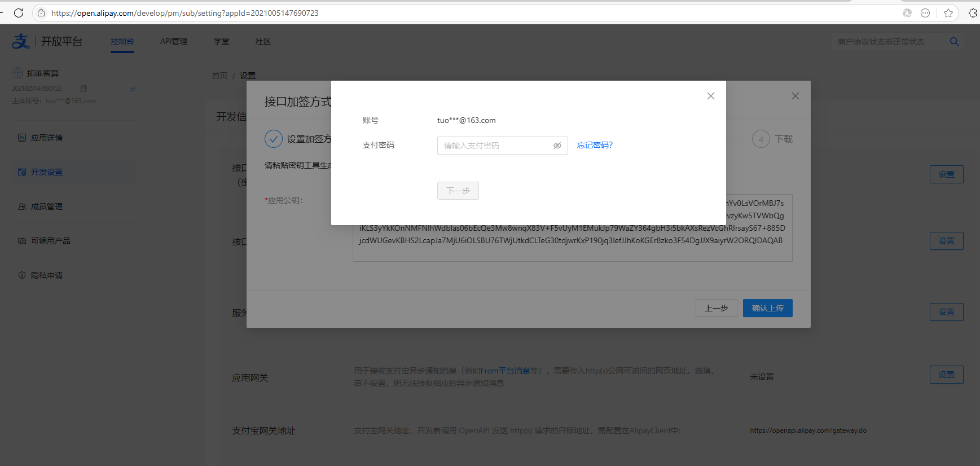Click the account text tuo***@163.com in dialog
This screenshot has width=980, height=466.
467,120
